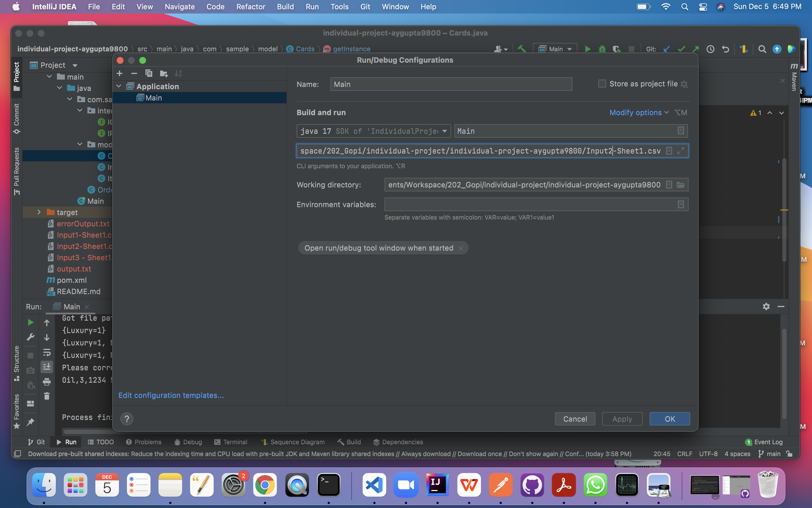This screenshot has width=812, height=508.
Task: Open Main run configuration selector in toolbar
Action: 555,49
